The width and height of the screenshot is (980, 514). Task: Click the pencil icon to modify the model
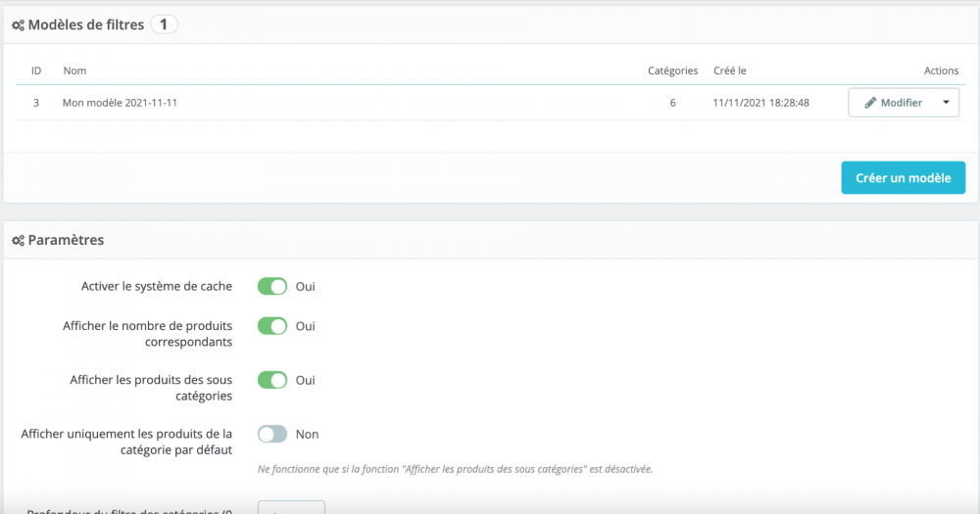click(x=870, y=103)
